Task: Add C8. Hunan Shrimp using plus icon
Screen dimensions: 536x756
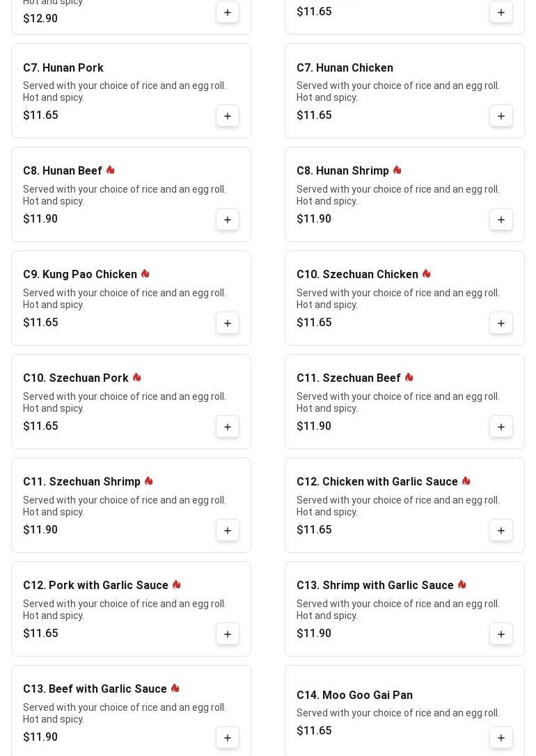Action: [x=501, y=219]
